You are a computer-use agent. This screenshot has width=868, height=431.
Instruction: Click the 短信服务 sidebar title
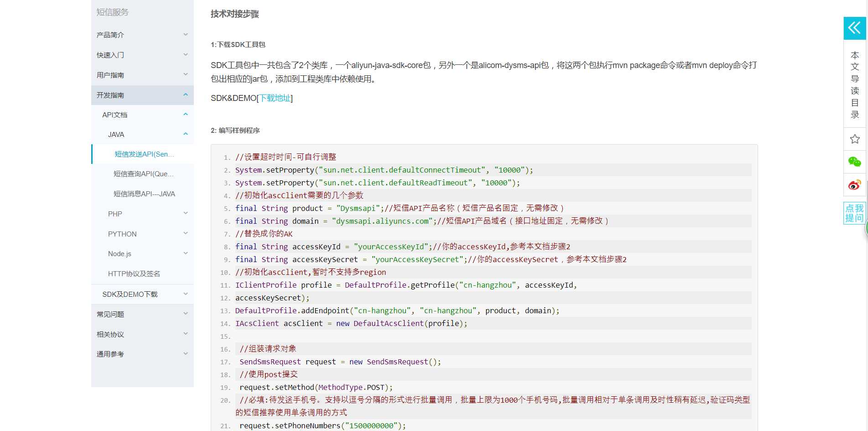click(x=113, y=12)
